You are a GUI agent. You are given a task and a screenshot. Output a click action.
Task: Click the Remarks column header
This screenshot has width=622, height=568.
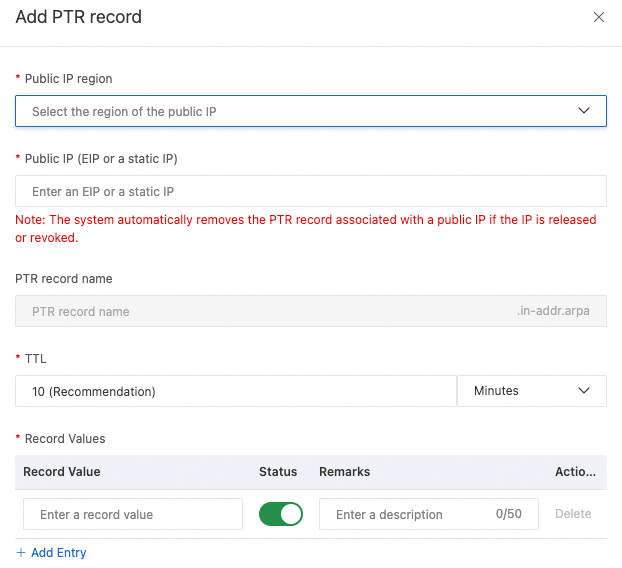coord(344,472)
